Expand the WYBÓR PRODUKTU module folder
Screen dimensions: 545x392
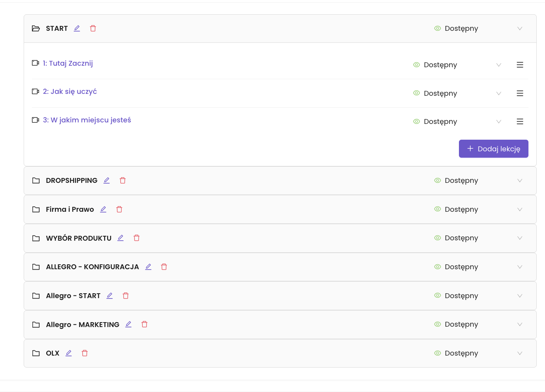[36, 238]
